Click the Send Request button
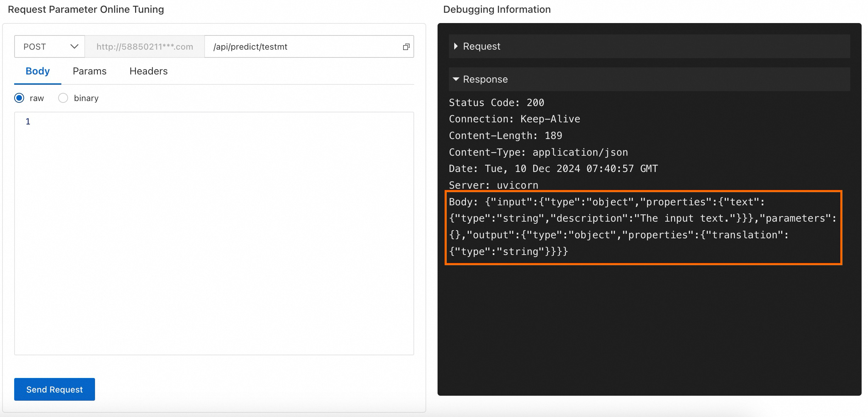 (54, 389)
